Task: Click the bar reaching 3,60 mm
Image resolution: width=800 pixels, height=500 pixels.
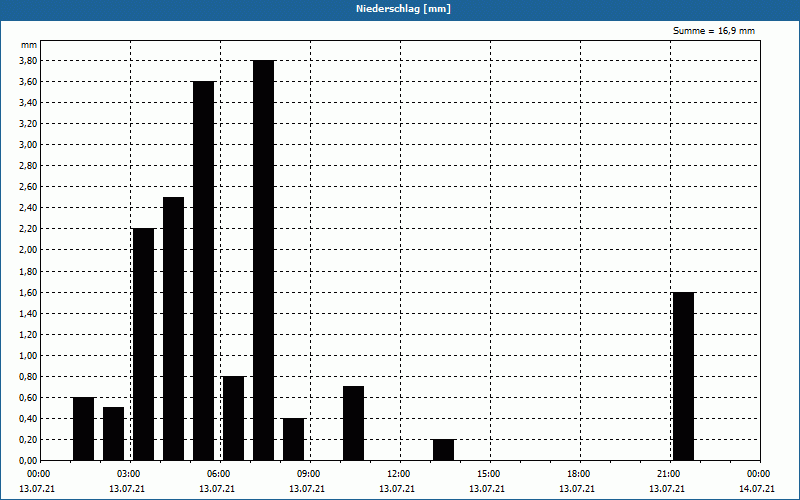Action: (204, 271)
